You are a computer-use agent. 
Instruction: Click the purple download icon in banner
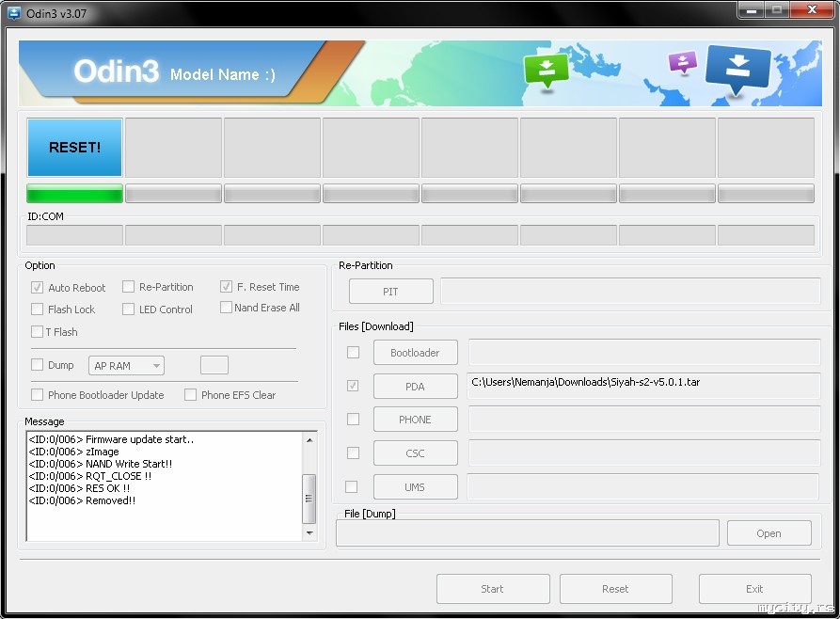click(683, 62)
